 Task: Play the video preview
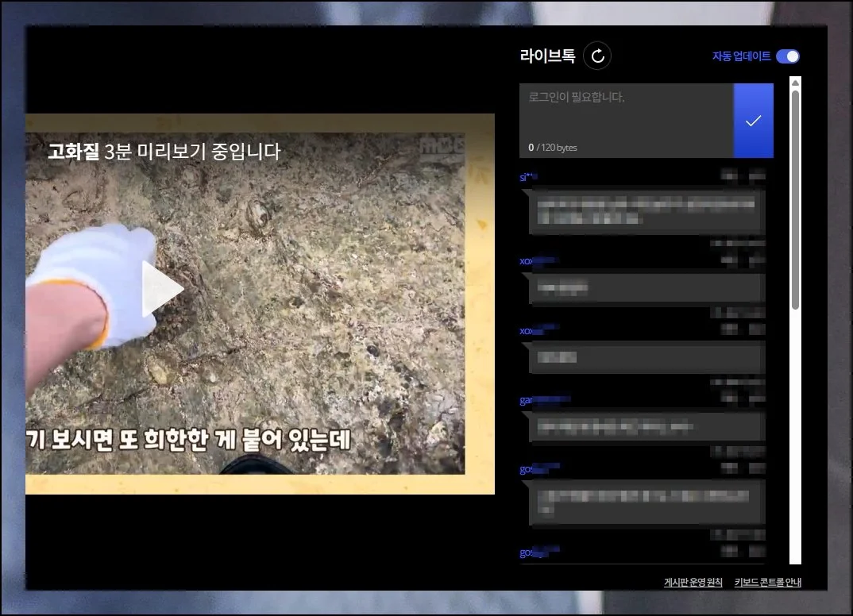pos(163,290)
